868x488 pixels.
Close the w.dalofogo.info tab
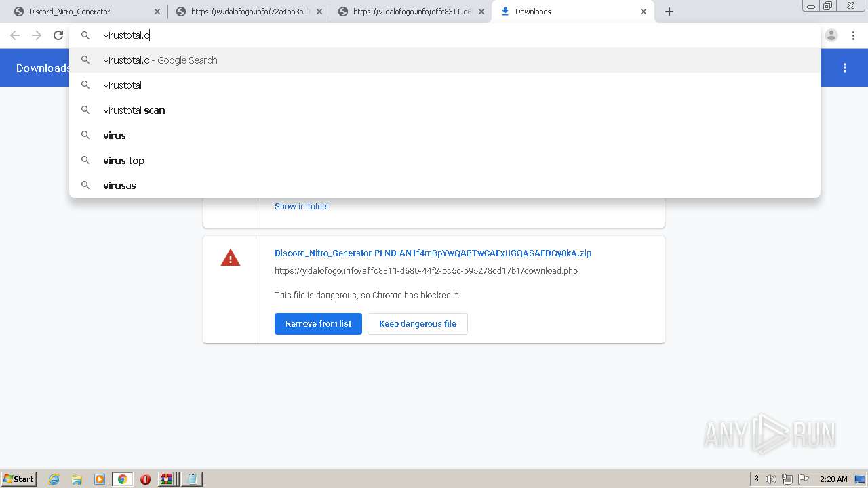coord(319,12)
